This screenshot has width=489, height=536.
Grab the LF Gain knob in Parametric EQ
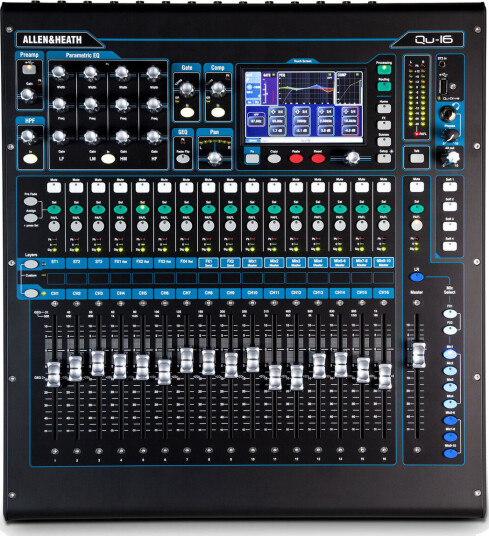point(59,137)
